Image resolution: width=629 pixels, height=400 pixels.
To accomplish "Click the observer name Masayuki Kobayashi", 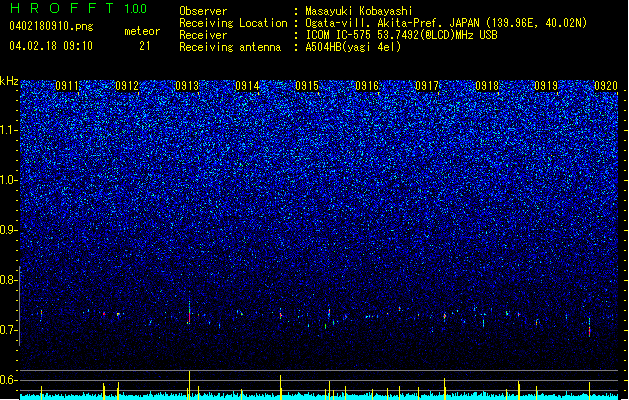I will (359, 11).
